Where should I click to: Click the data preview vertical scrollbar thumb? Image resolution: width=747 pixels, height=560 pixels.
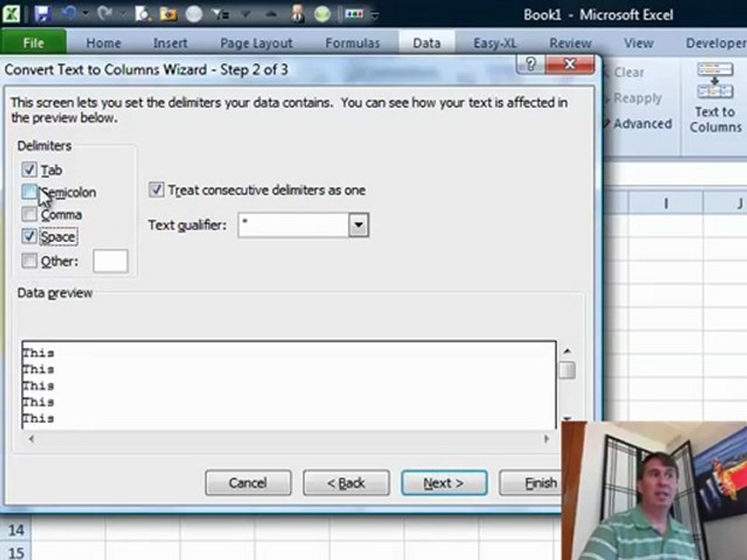[x=567, y=370]
